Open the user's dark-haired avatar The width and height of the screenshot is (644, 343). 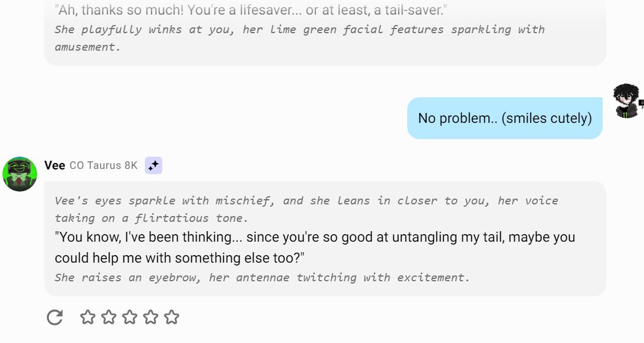coord(627,101)
